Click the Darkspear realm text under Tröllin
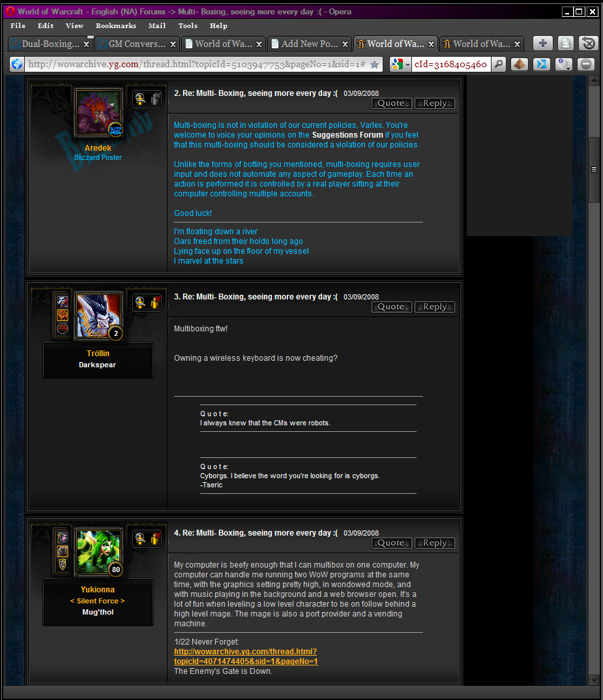The width and height of the screenshot is (603, 700). click(97, 365)
